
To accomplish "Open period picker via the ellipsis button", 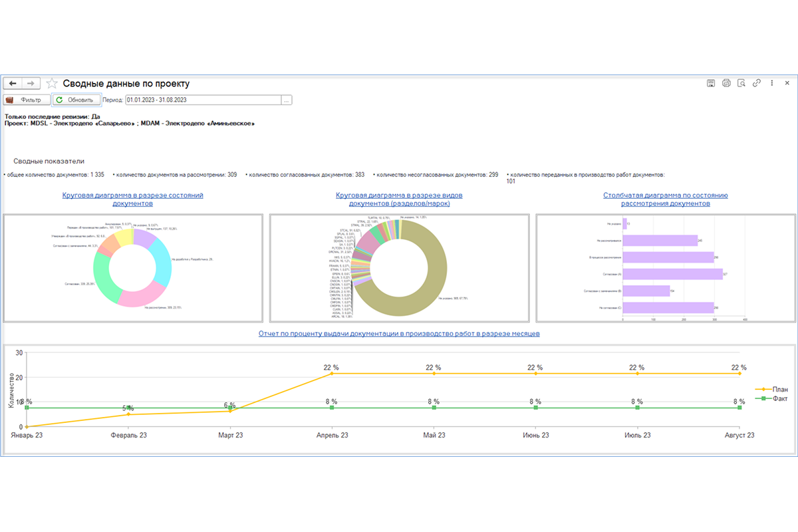I will 287,100.
